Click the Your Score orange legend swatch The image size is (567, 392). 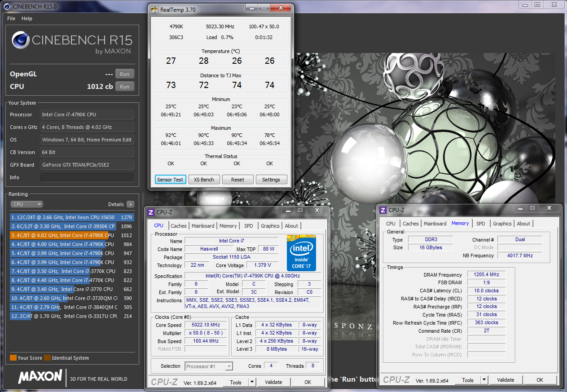13,358
